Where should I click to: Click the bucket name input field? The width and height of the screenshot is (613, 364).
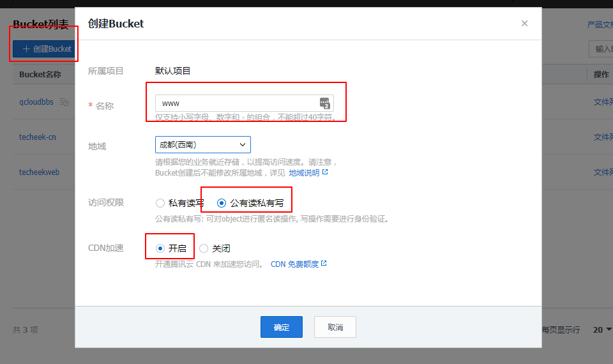(236, 103)
